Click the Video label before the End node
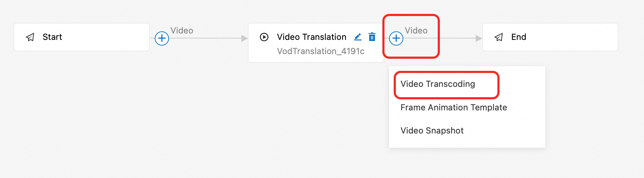 pyautogui.click(x=416, y=31)
